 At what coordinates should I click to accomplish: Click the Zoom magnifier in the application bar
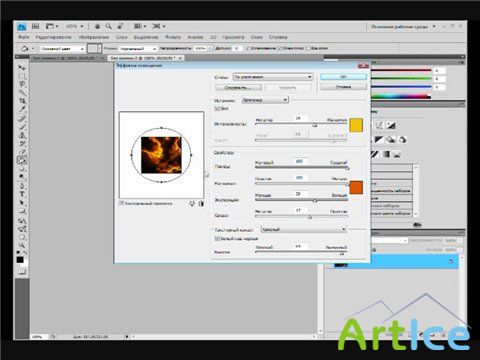tap(109, 26)
